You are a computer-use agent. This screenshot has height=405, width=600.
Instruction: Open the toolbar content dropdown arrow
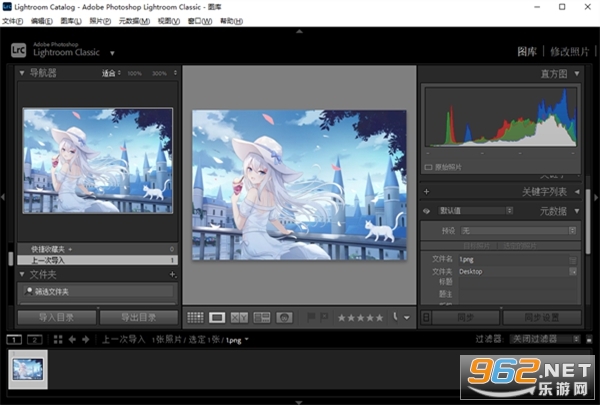(407, 318)
